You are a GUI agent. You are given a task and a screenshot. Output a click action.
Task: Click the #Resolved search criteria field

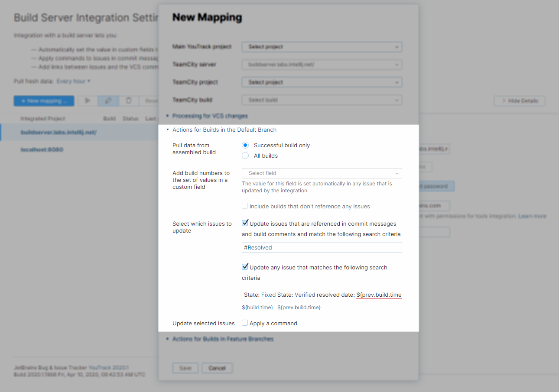(322, 247)
